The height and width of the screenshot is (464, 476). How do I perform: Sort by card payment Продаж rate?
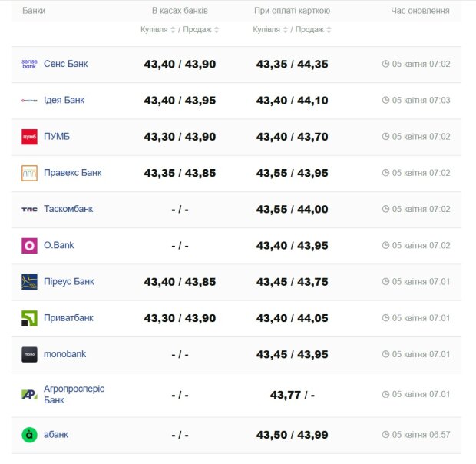[x=313, y=30]
